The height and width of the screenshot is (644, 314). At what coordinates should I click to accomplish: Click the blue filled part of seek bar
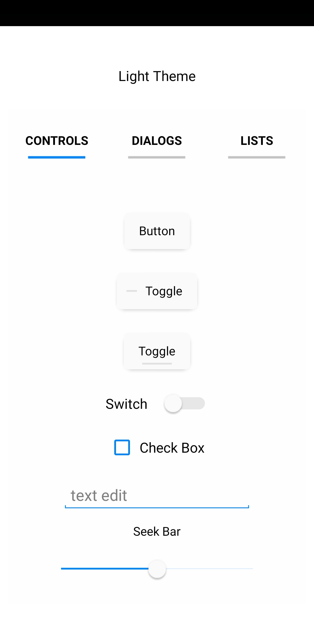pos(105,569)
